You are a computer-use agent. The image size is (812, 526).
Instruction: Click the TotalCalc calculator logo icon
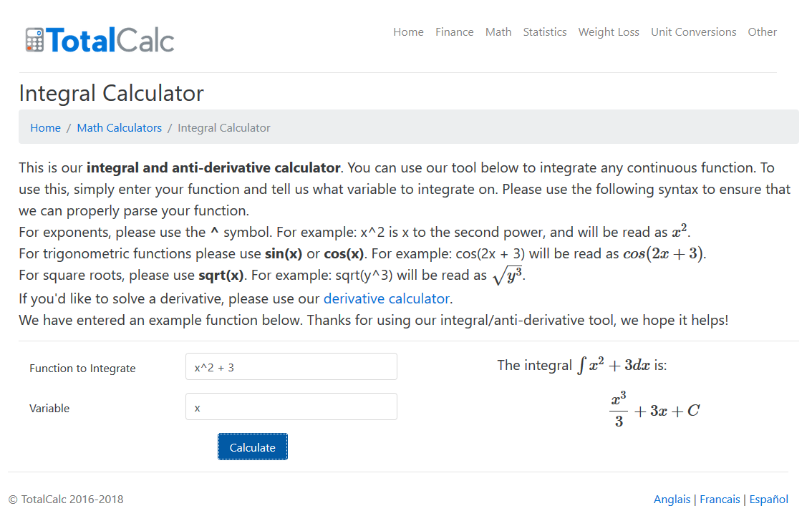33,39
